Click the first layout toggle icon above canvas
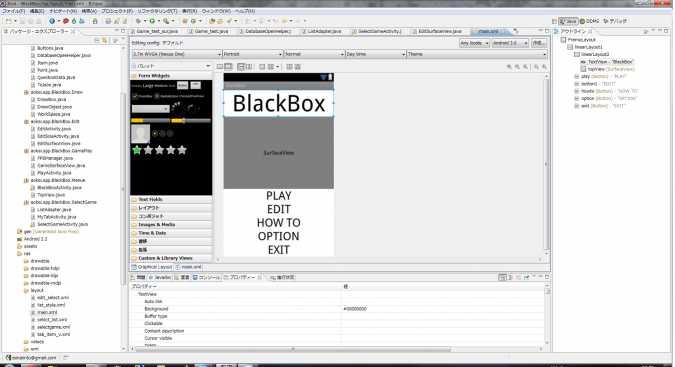 click(x=220, y=67)
